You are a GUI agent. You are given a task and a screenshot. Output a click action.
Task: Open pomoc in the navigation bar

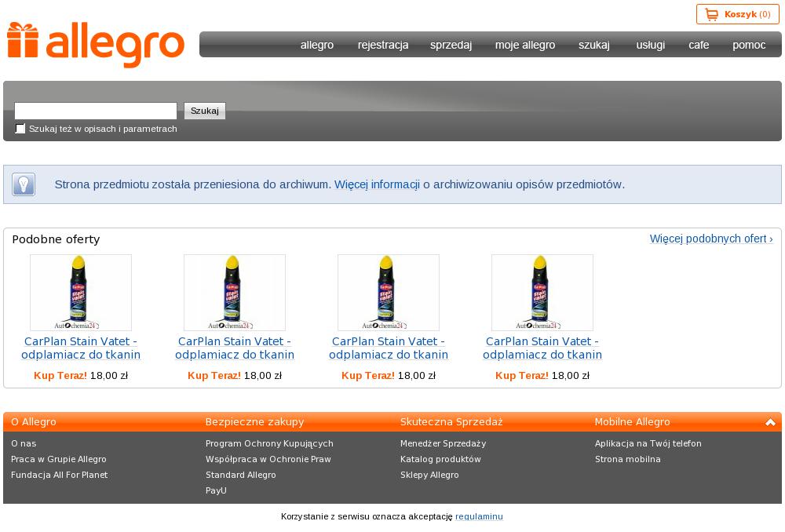(x=749, y=45)
